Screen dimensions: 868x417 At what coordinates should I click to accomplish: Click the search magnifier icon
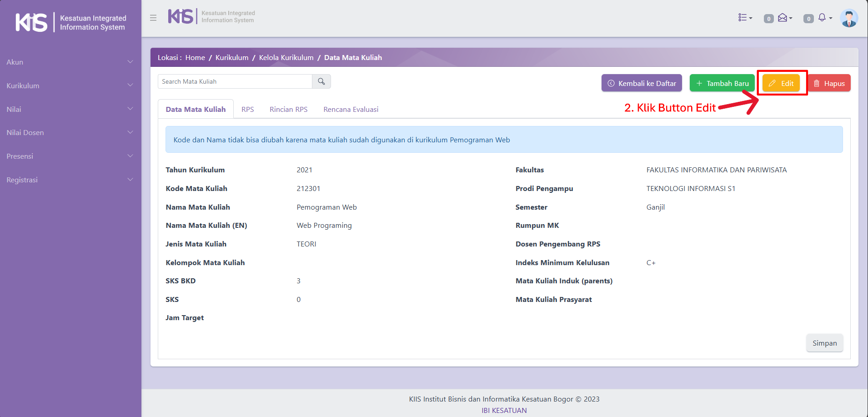click(321, 81)
